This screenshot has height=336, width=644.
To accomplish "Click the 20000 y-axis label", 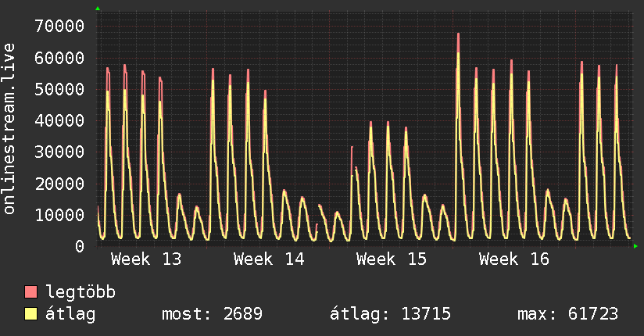I will point(59,184).
